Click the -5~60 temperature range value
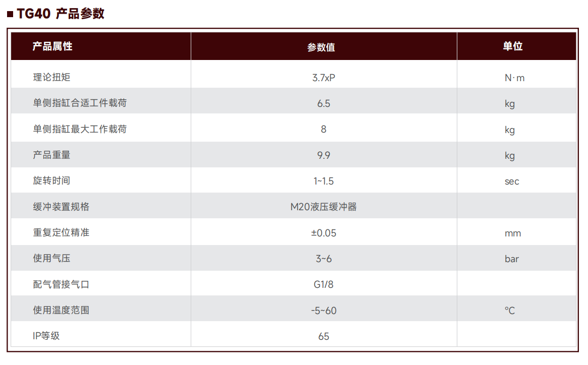Image resolution: width=588 pixels, height=365 pixels. pyautogui.click(x=324, y=311)
